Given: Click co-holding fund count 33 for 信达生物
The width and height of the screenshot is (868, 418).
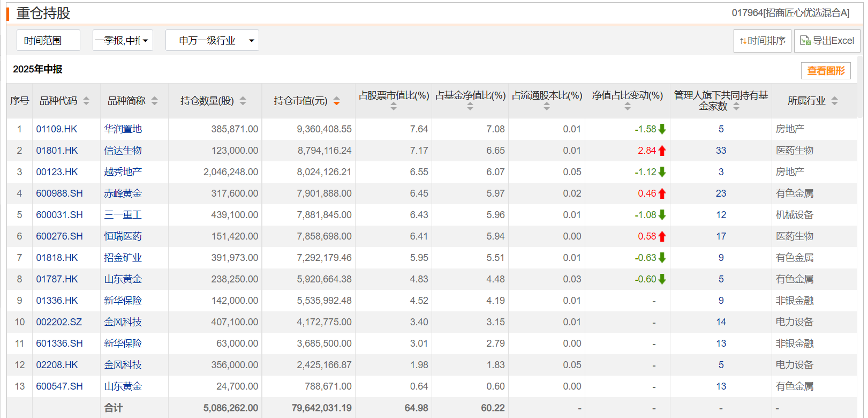Looking at the screenshot, I should (721, 151).
